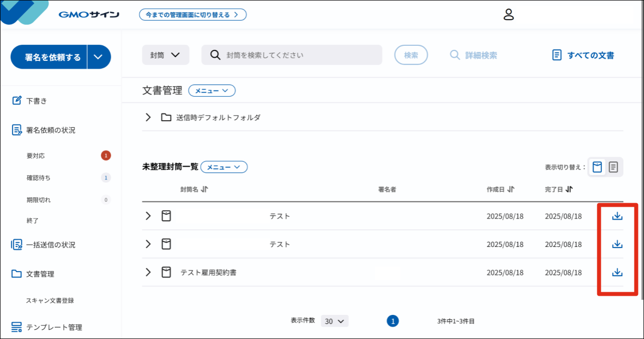Switch to envelope display view toggle

tap(597, 167)
